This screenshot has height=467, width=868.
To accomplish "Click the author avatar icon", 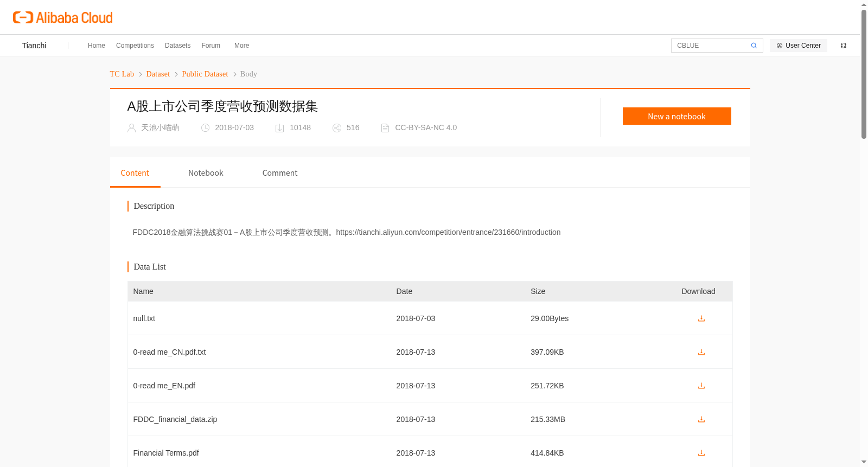I will [131, 128].
